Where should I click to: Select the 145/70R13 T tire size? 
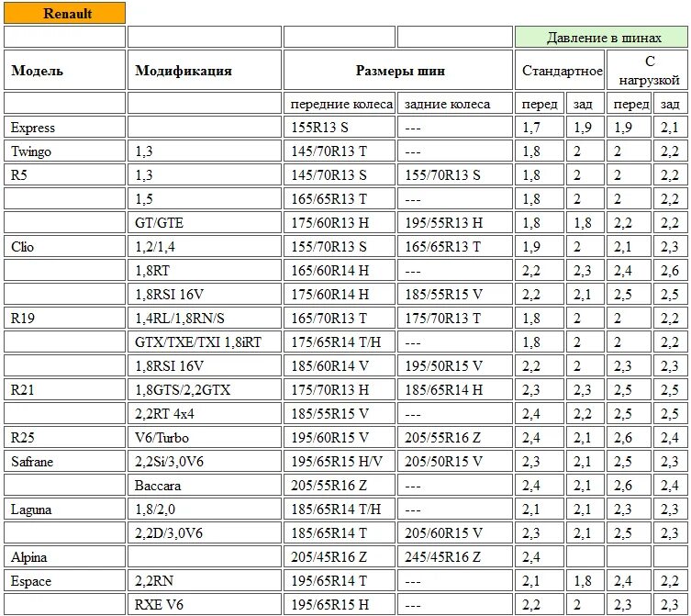tap(339, 151)
